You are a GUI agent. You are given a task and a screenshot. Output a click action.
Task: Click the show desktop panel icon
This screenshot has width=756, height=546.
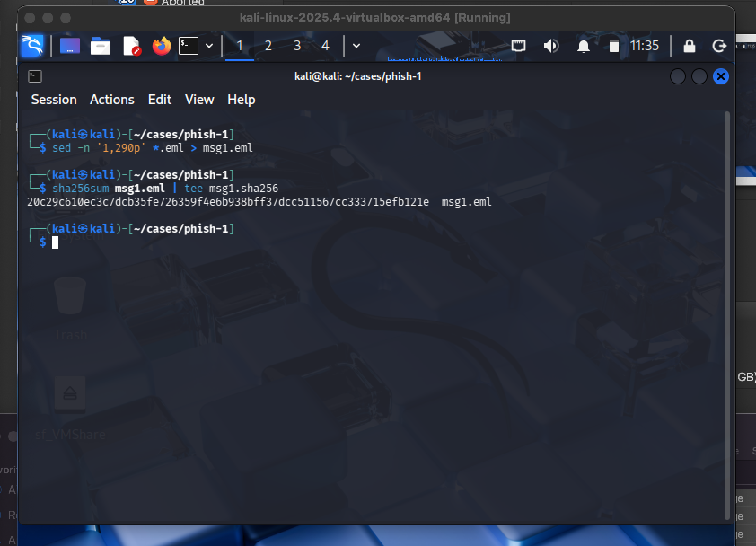pos(70,46)
